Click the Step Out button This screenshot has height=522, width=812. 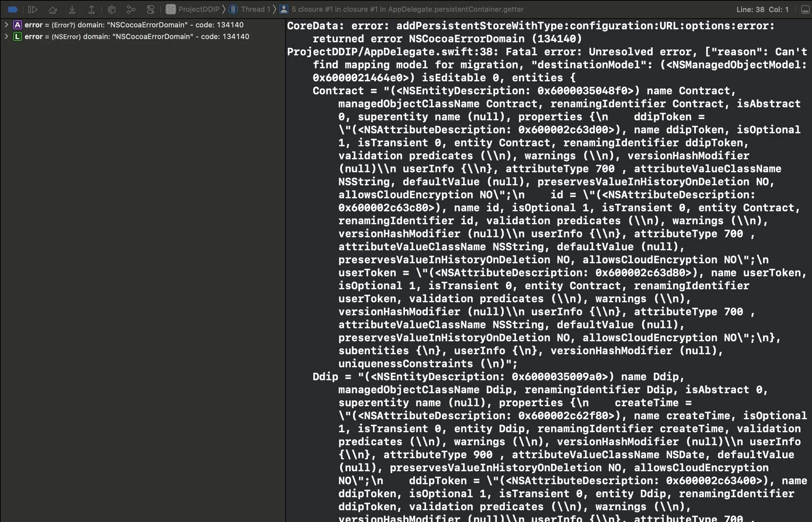(91, 9)
